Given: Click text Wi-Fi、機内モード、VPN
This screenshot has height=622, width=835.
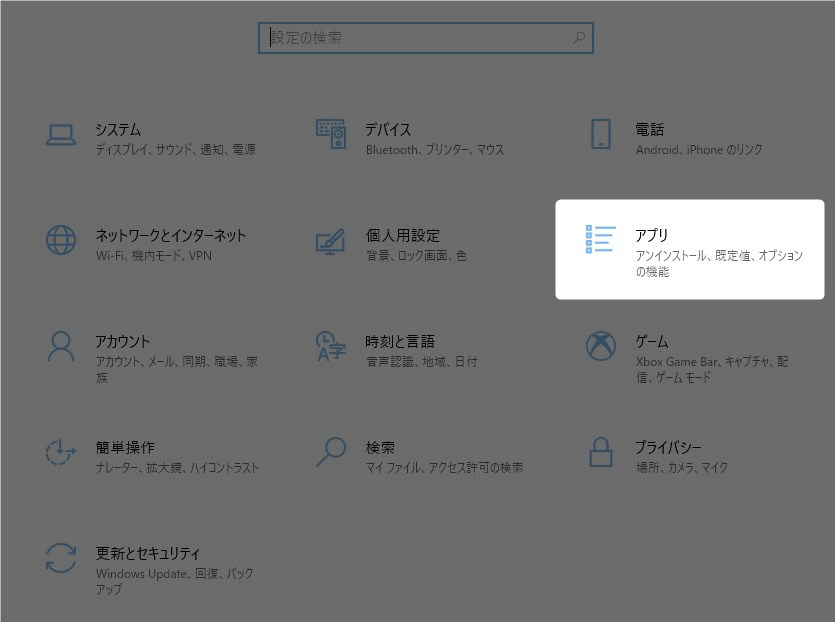Looking at the screenshot, I should 154,256.
